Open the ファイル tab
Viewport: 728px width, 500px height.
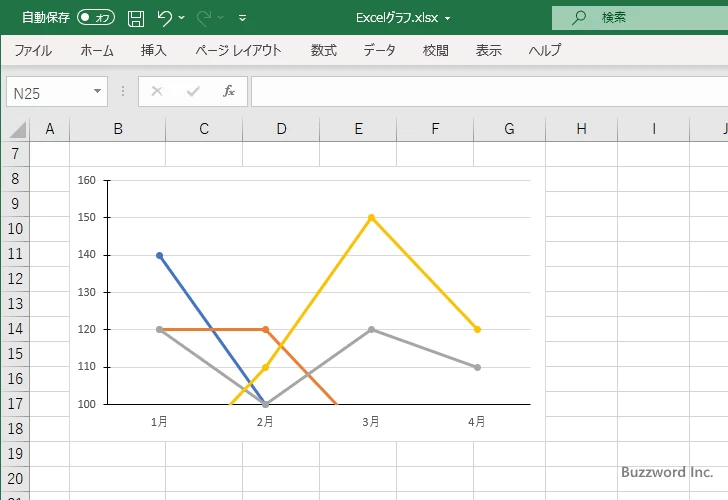(x=33, y=50)
